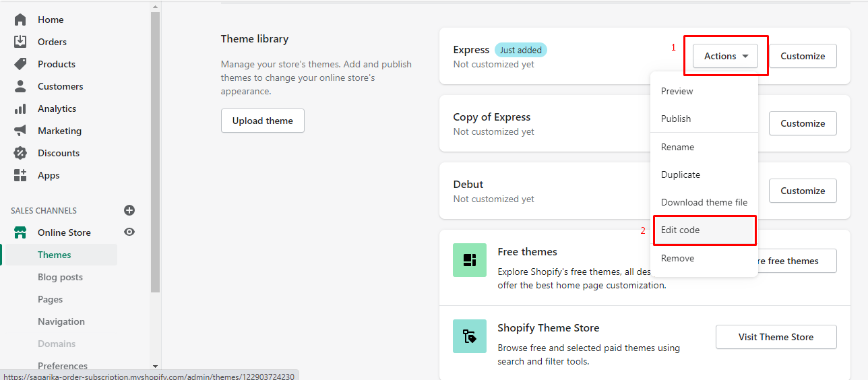Open Marketing in the sidebar
868x380 pixels.
click(59, 131)
